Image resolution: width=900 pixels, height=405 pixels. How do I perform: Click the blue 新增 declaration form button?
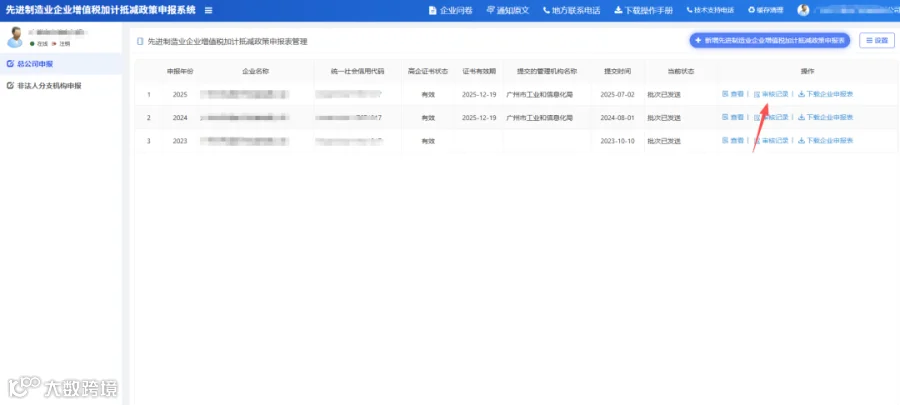[769, 40]
